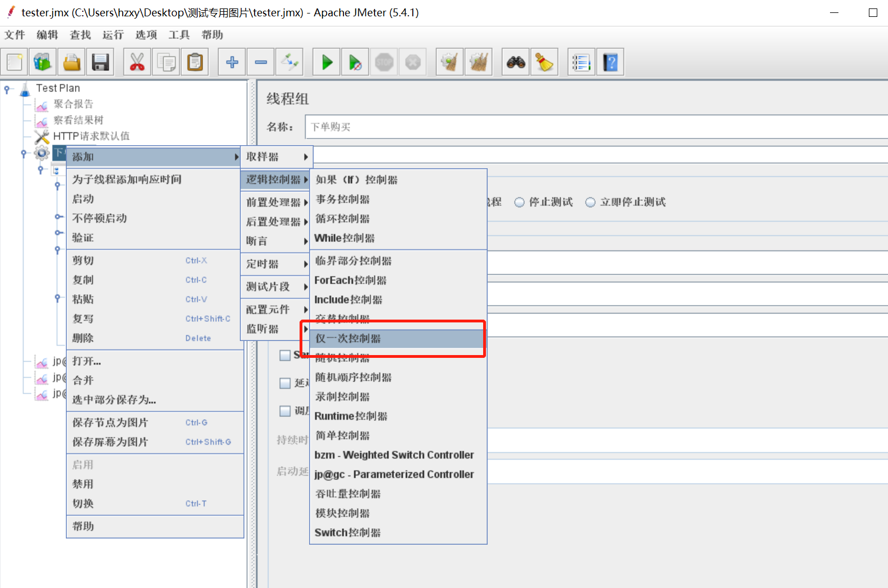The height and width of the screenshot is (588, 888).
Task: Open the 编辑 menu
Action: (x=47, y=35)
